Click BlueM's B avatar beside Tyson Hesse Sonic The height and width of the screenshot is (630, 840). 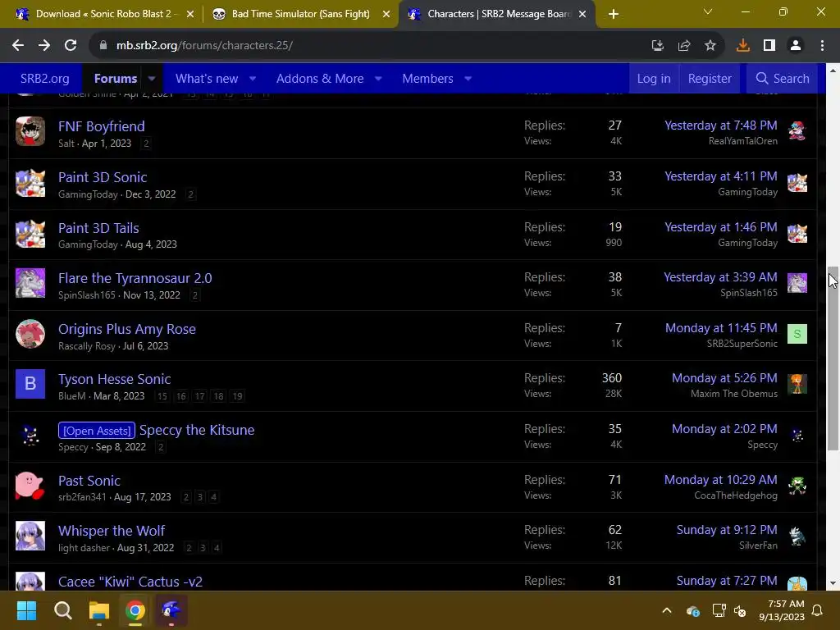pos(30,384)
